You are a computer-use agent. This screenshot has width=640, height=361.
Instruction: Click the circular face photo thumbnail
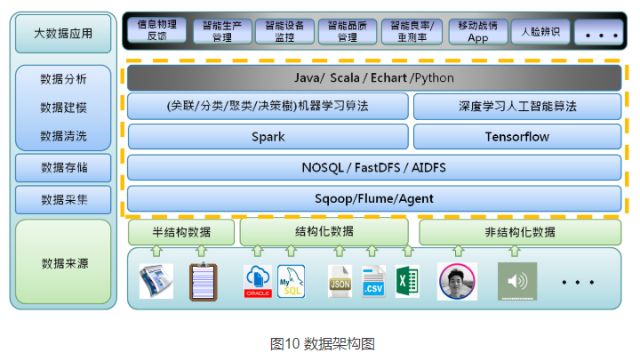pyautogui.click(x=457, y=281)
